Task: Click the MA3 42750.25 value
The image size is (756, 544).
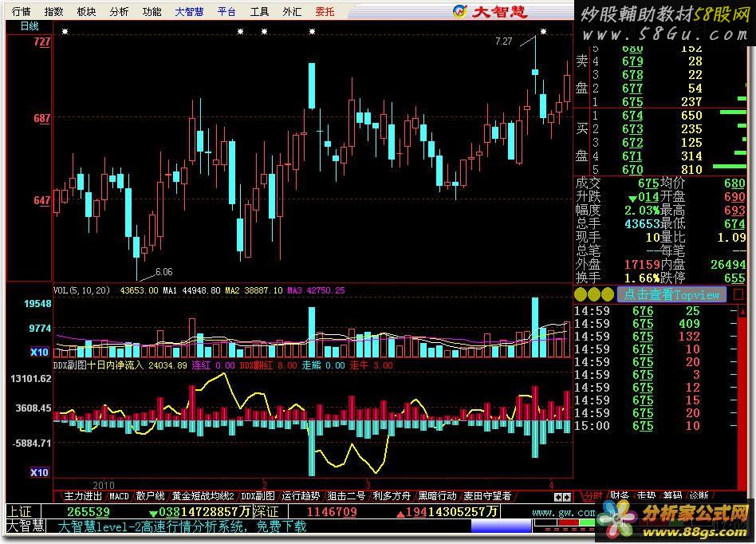Action: (x=317, y=290)
